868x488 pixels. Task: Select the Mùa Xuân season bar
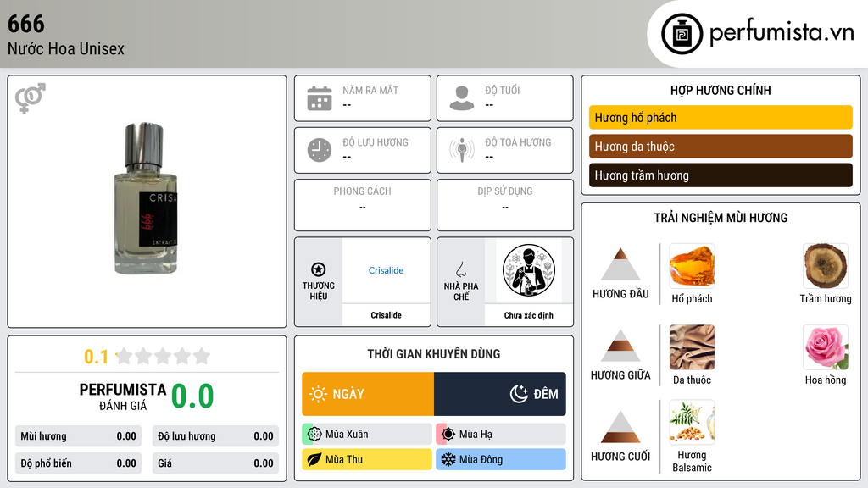coord(366,435)
